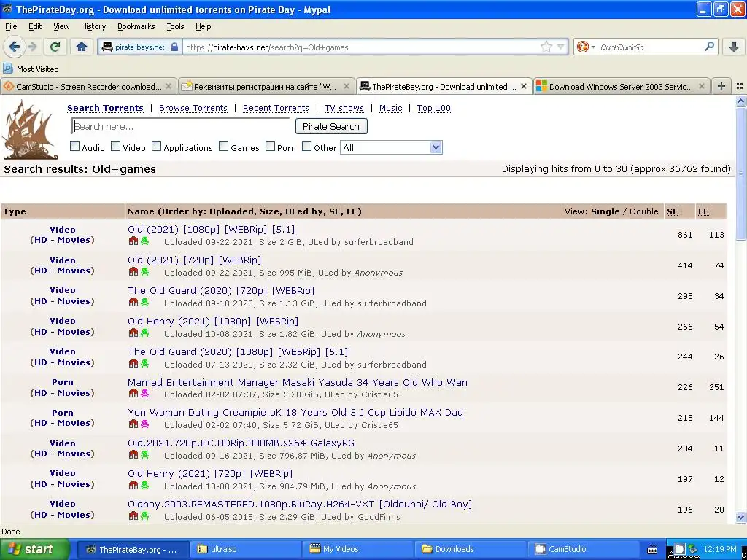This screenshot has height=560, width=747.
Task: Open the History menu
Action: point(93,26)
